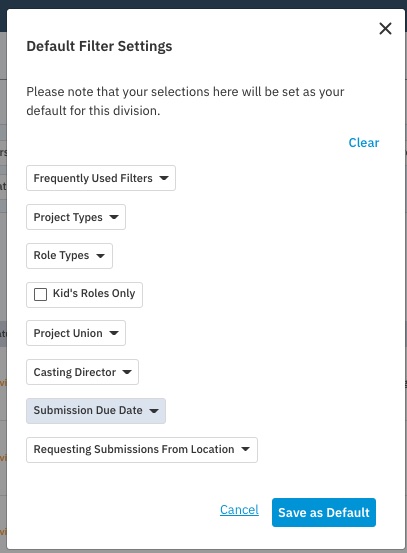Click the caret arrow next to Project Union
The height and width of the screenshot is (553, 407).
click(x=114, y=333)
